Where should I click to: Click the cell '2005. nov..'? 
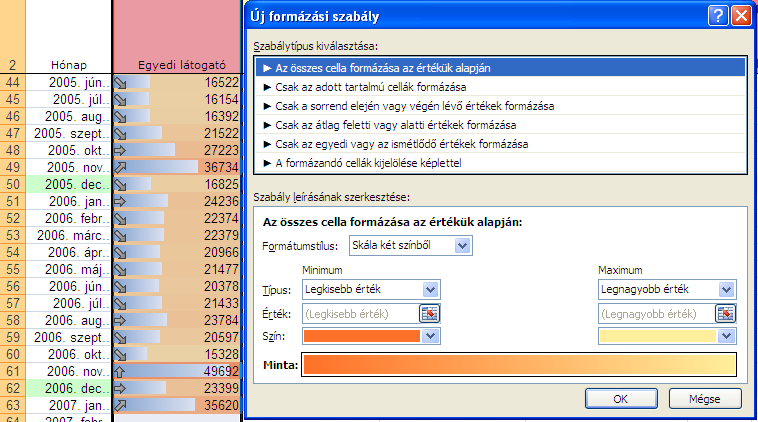[x=69, y=167]
